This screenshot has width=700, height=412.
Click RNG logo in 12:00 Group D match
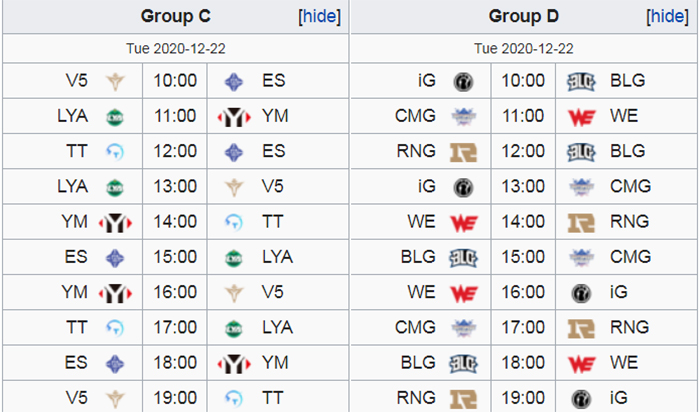(x=463, y=152)
